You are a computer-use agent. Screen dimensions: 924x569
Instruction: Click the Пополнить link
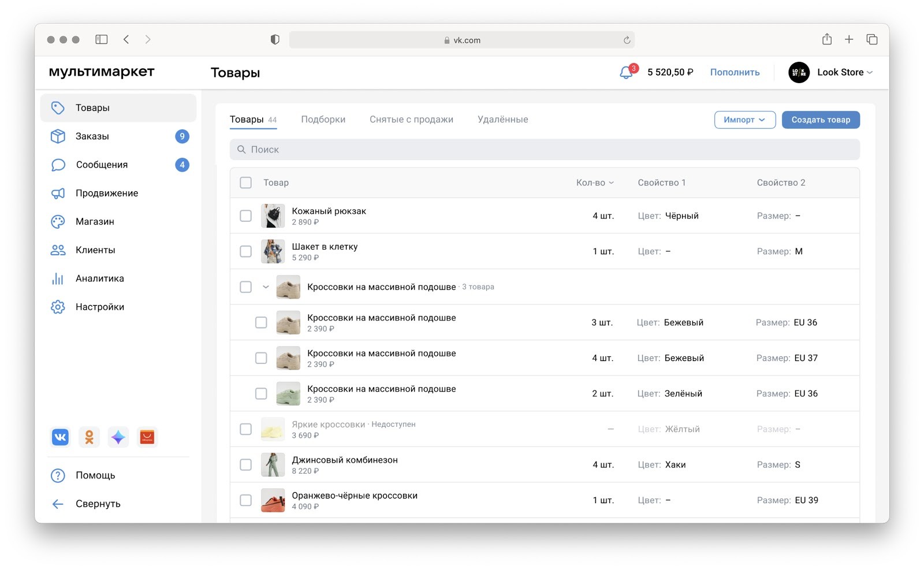tap(735, 72)
